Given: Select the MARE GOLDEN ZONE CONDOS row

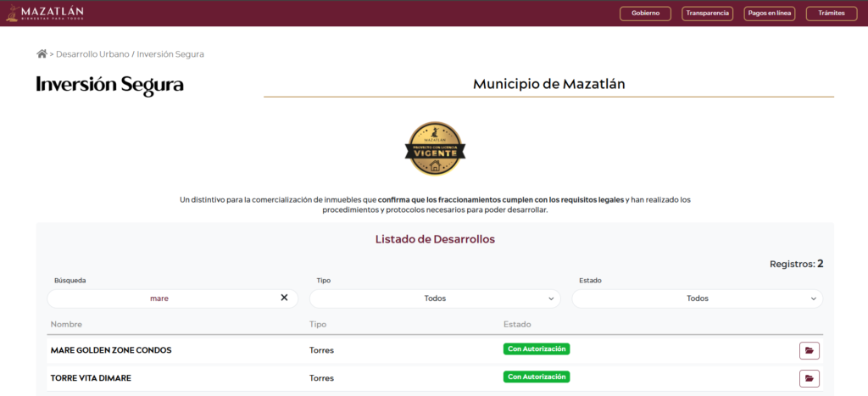Looking at the screenshot, I should point(111,350).
